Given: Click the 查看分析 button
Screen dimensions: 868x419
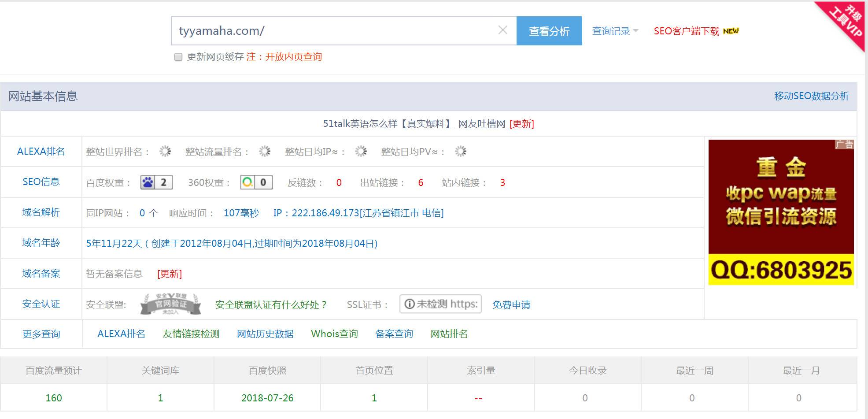Looking at the screenshot, I should click(549, 31).
